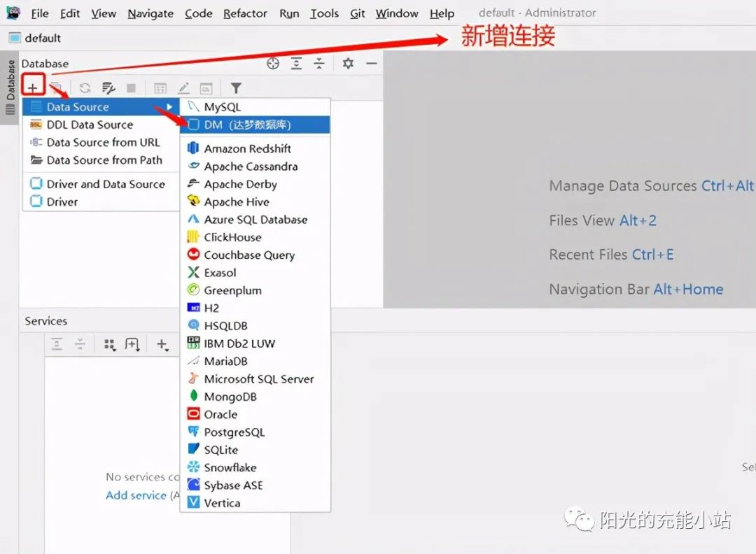Open the Run menu
Viewport: 756px width, 554px height.
click(x=289, y=13)
